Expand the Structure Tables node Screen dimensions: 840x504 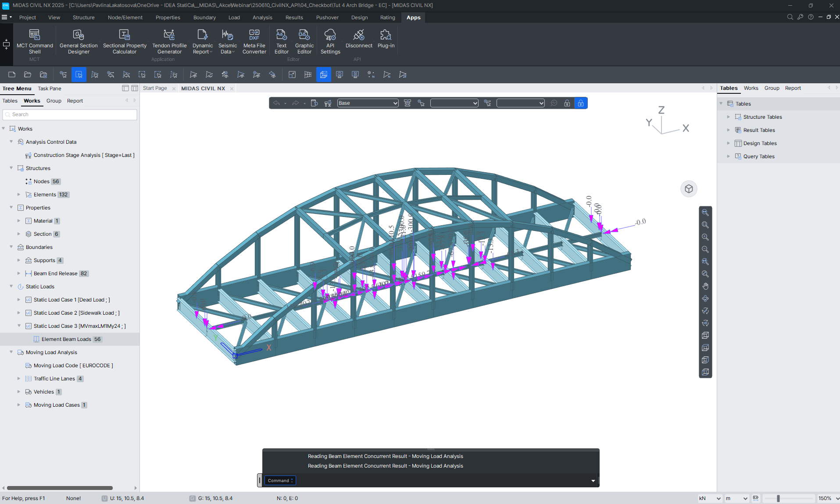[729, 117]
